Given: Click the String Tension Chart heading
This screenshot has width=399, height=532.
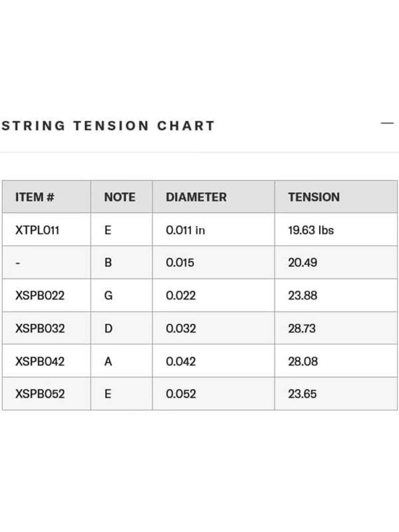Looking at the screenshot, I should coord(108,126).
